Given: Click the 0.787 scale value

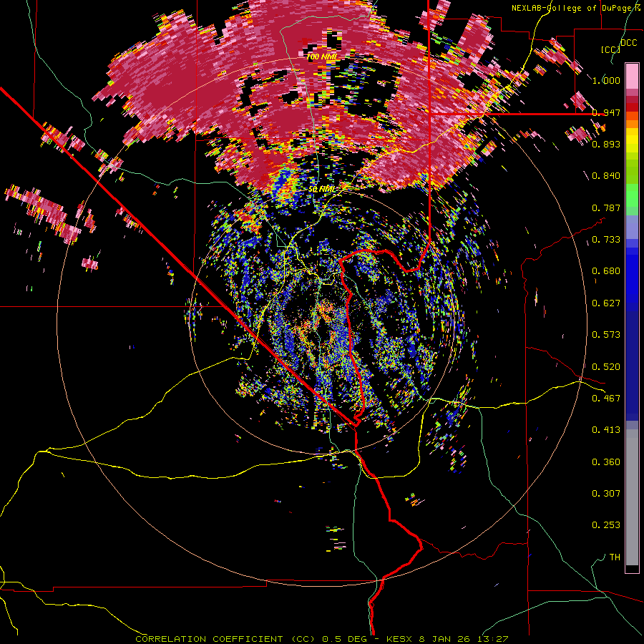Looking at the screenshot, I should pos(606,208).
